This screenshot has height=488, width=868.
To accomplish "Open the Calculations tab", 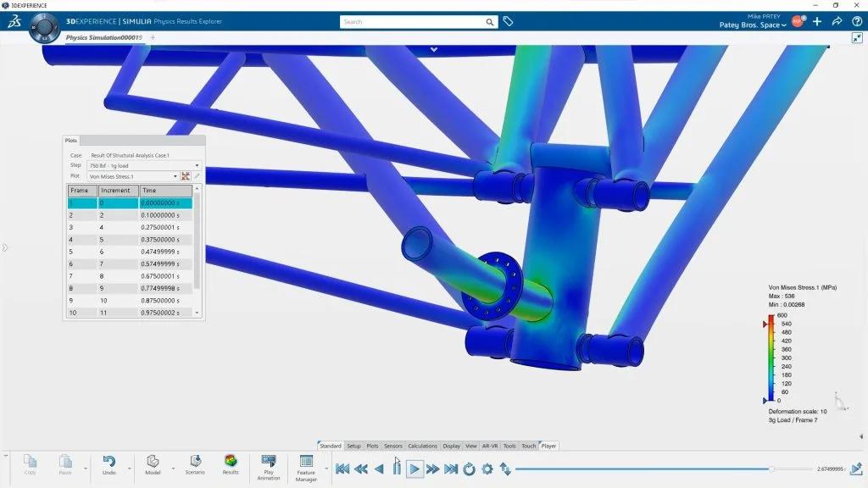I will tap(422, 446).
